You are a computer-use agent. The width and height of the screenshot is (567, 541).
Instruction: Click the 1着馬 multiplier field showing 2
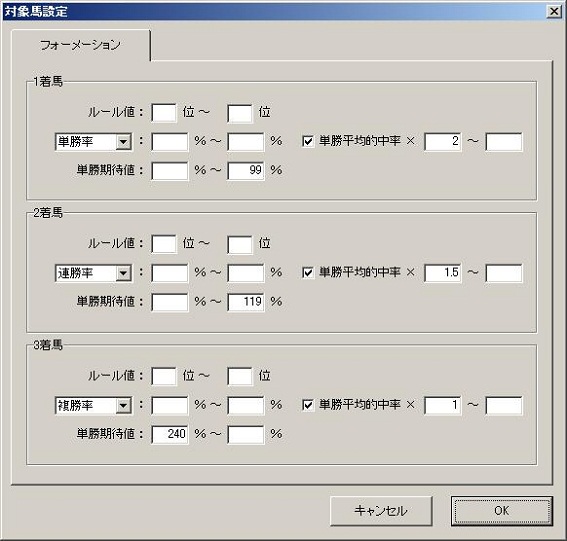point(442,142)
